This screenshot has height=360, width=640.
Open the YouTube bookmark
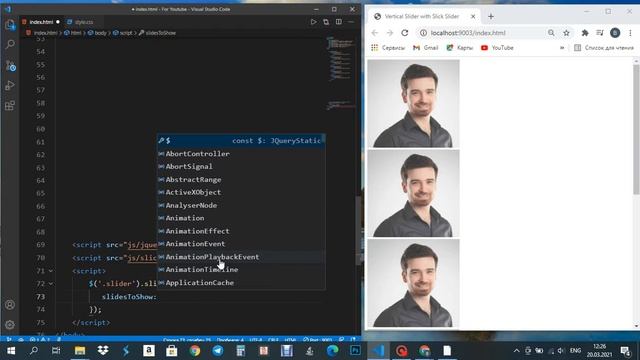[497, 48]
